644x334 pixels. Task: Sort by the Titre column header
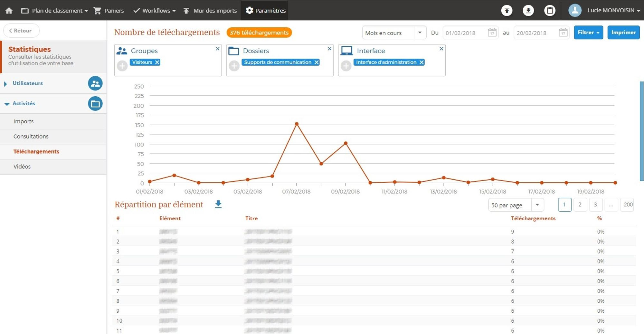point(251,218)
